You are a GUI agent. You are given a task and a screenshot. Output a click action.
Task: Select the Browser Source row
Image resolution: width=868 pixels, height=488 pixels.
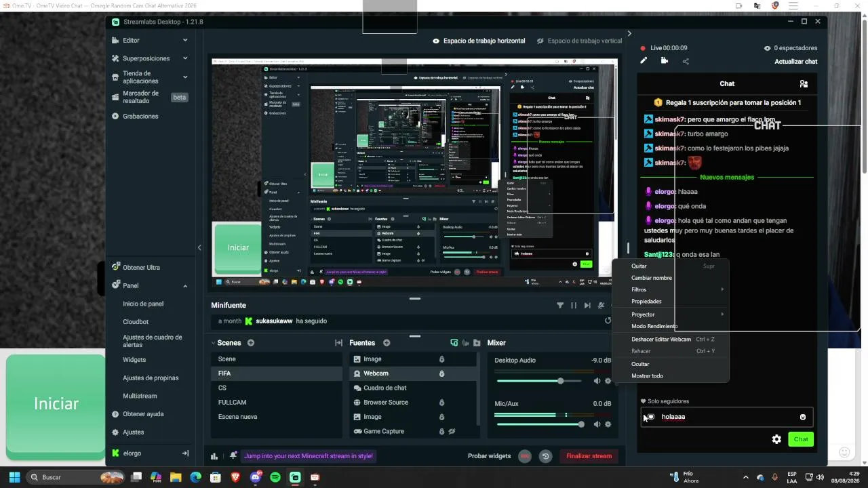click(414, 403)
